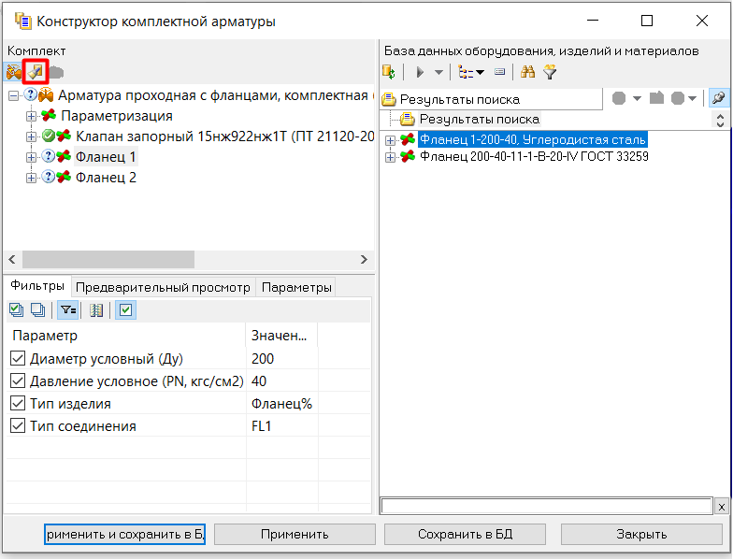The image size is (733, 560).
Task: Click question mark status icon of root Арматура
Action: pyautogui.click(x=30, y=95)
